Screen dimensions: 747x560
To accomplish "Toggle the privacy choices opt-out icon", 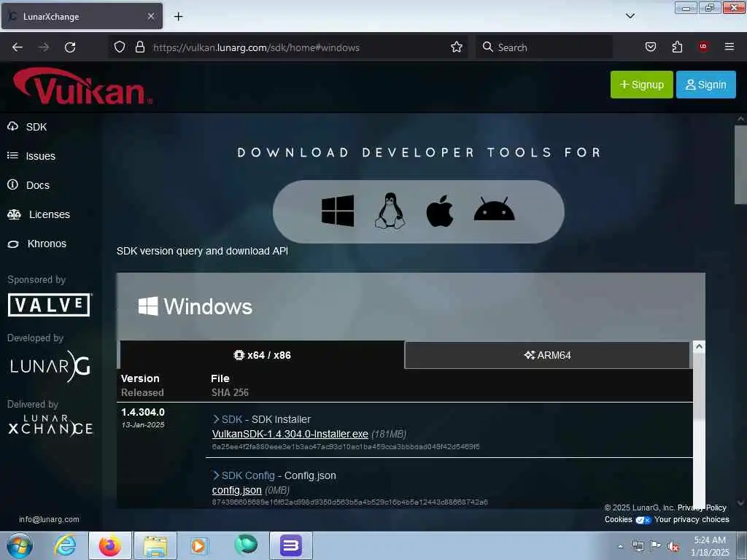I will 643,520.
